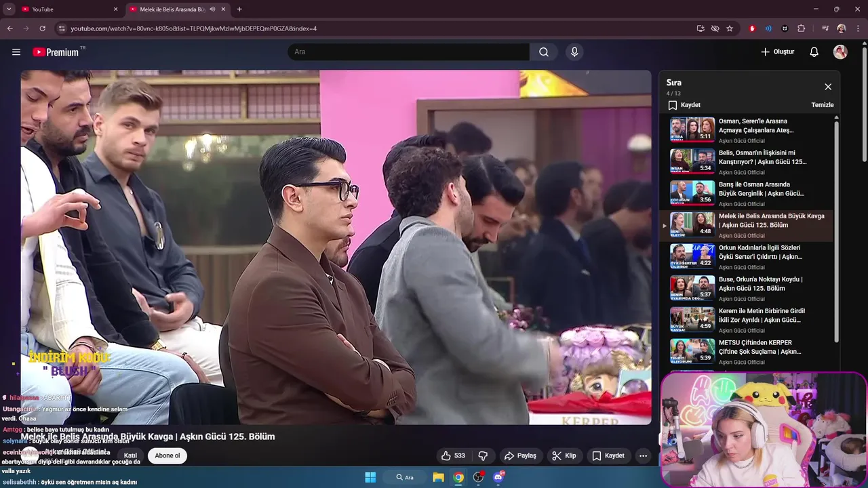Viewport: 868px width, 488px height.
Task: Open Chrome profile avatar
Action: point(842,28)
